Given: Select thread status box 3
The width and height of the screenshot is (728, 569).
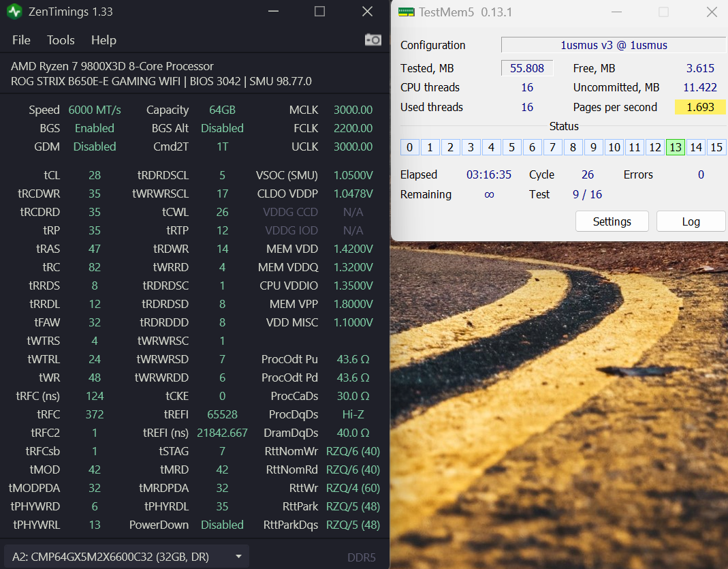Looking at the screenshot, I should (x=471, y=147).
